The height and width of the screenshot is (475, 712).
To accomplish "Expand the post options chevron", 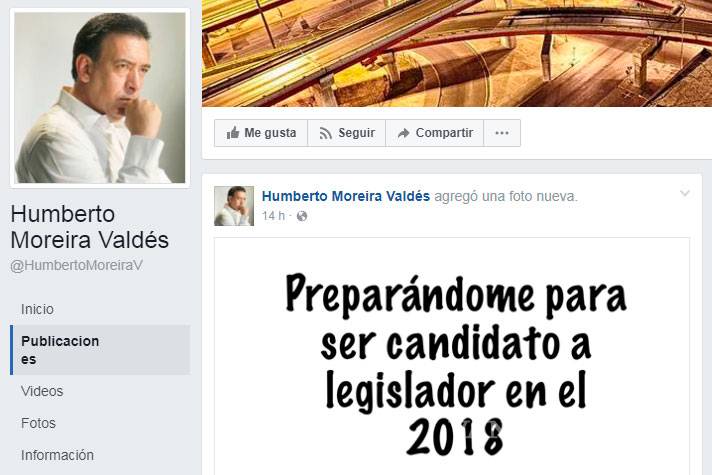I will tap(685, 194).
